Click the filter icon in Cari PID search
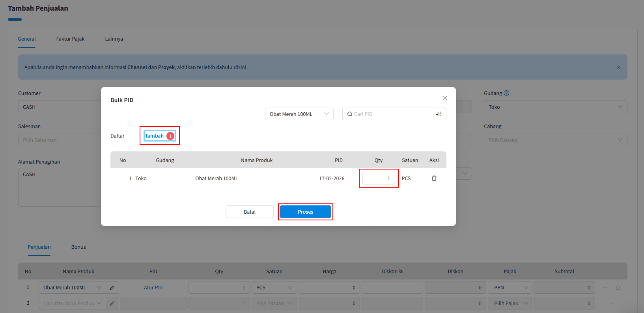644x313 pixels. (439, 114)
